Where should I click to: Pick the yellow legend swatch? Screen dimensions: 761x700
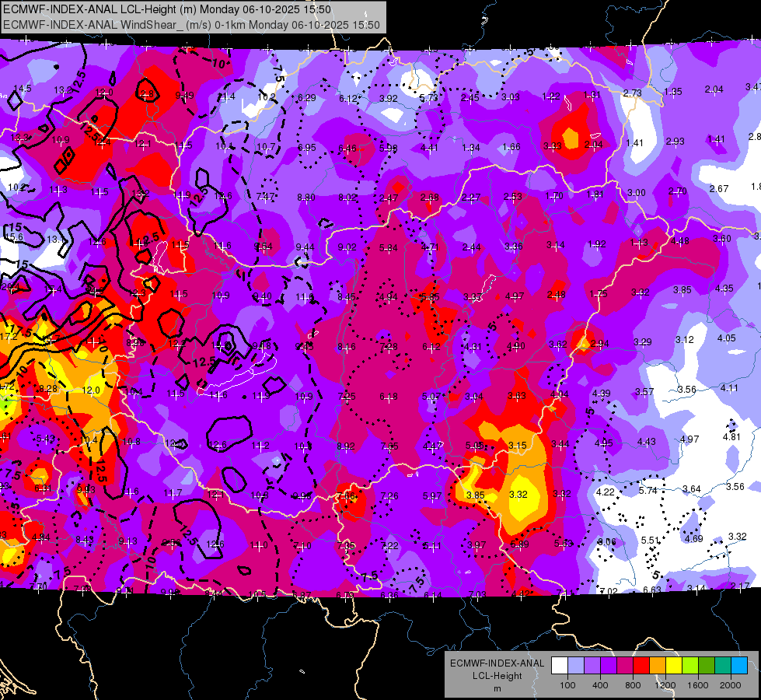[x=674, y=666]
